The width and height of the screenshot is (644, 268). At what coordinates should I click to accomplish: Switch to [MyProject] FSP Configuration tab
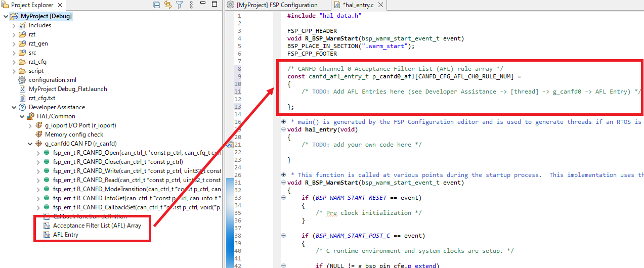[x=277, y=5]
